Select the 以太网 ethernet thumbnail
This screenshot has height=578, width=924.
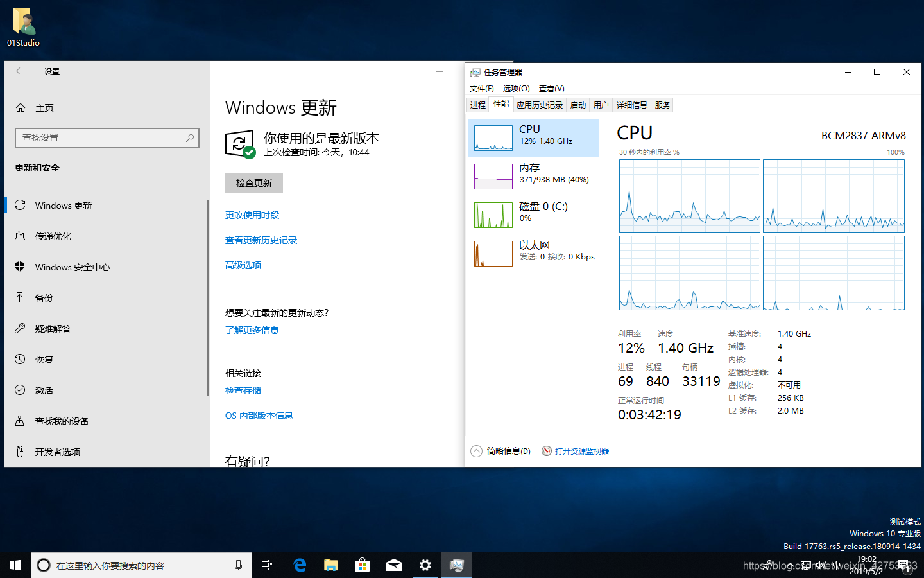493,254
